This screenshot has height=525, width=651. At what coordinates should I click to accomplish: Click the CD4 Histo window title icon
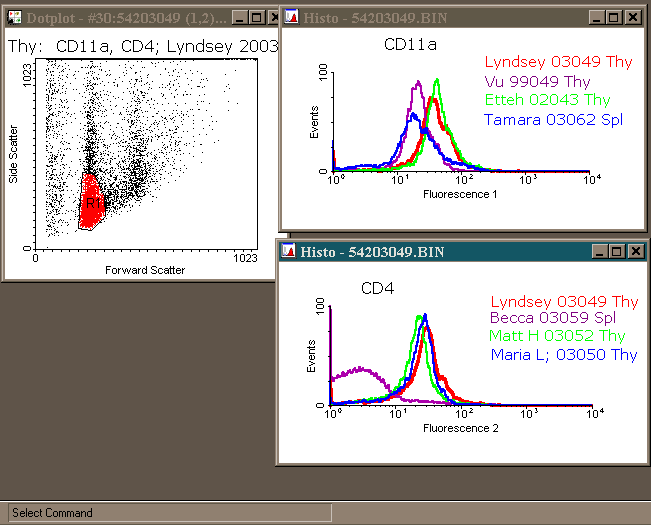[290, 251]
